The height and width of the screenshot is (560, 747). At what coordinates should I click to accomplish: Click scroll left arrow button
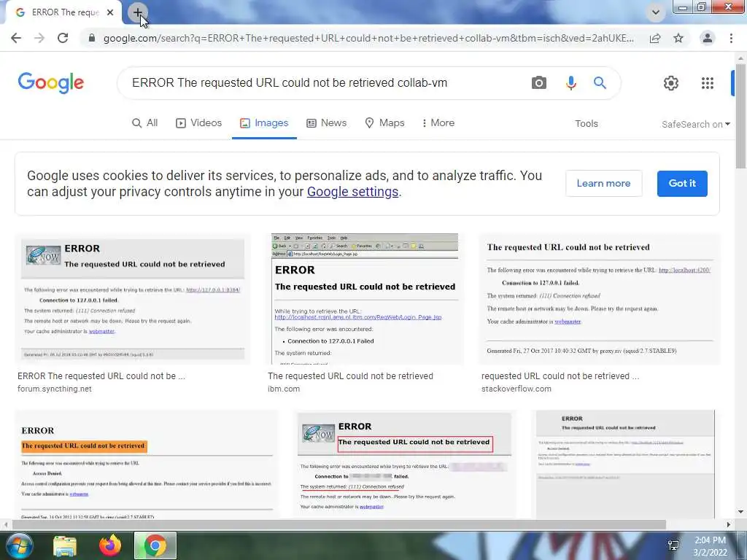tap(6, 524)
